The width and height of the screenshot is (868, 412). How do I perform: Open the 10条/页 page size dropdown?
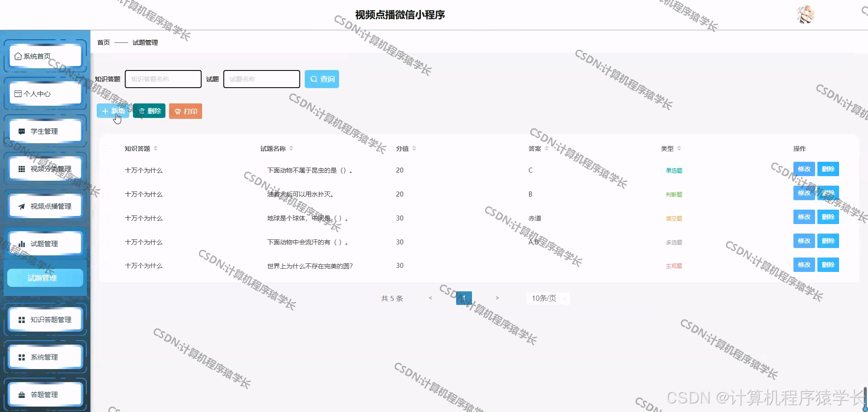547,298
